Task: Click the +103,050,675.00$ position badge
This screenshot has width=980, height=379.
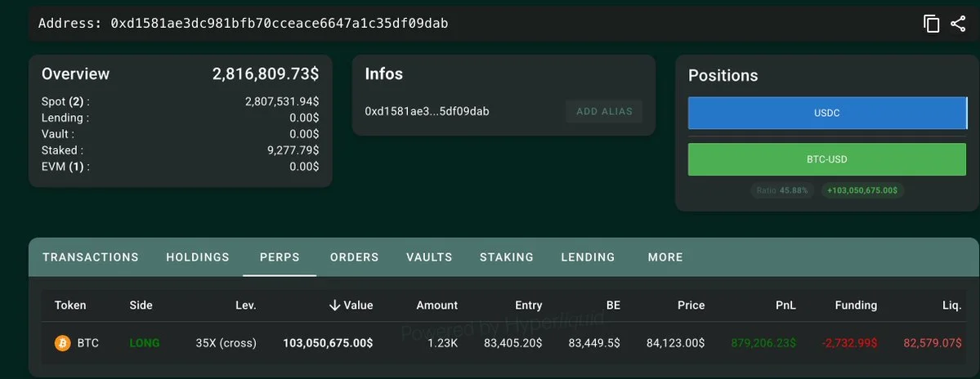Action: pos(861,190)
